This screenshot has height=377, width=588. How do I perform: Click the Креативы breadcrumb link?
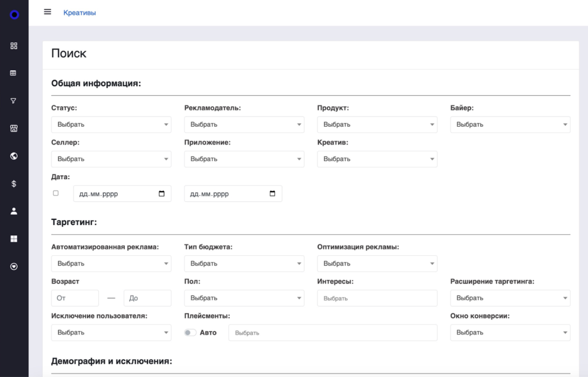[79, 13]
